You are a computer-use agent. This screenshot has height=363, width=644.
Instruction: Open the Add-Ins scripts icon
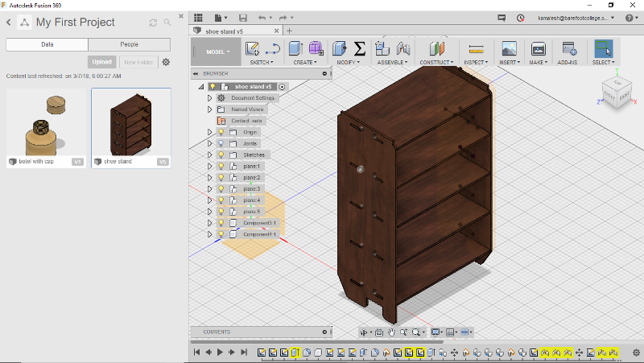click(569, 49)
